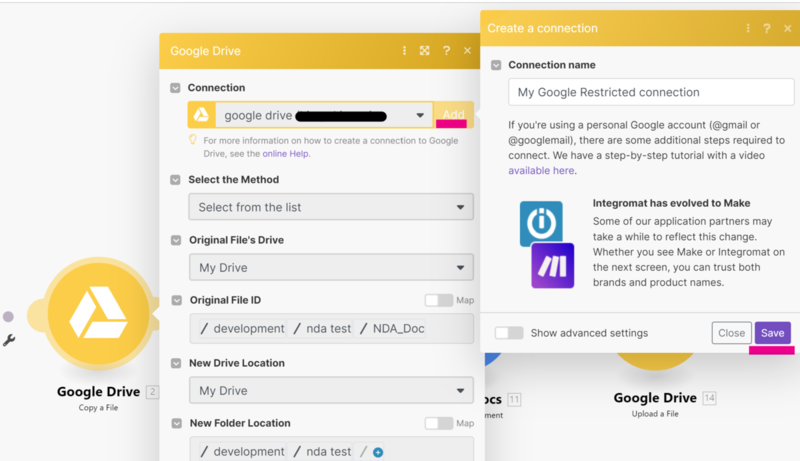This screenshot has width=800, height=461.
Task: Click the Integromat has evolved to Make heading
Action: point(671,203)
